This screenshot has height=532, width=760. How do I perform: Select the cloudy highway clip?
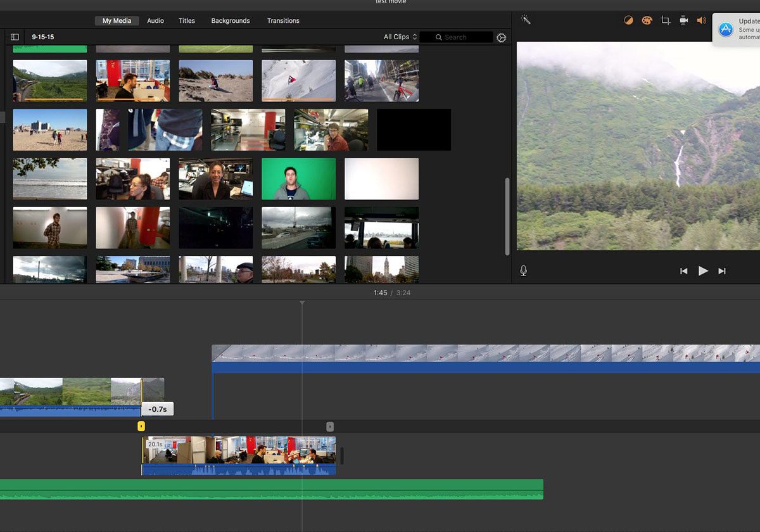(x=299, y=228)
